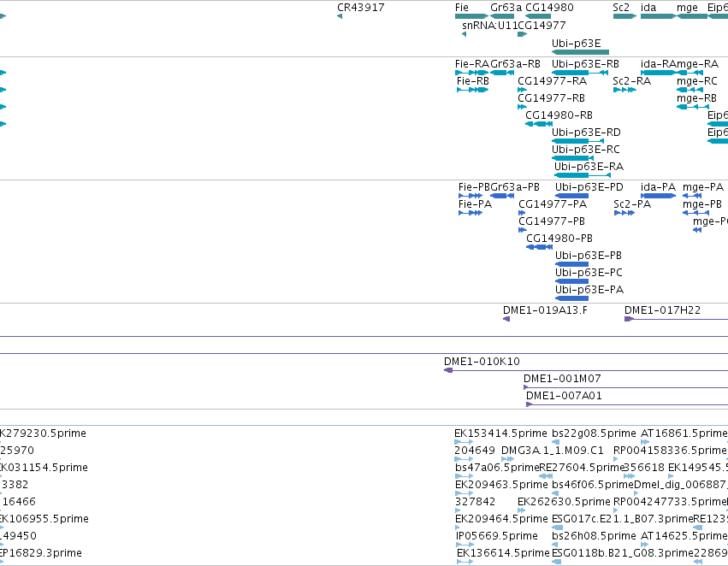
Task: Click the DME1-017H22 arrow glyph
Action: coord(629,319)
